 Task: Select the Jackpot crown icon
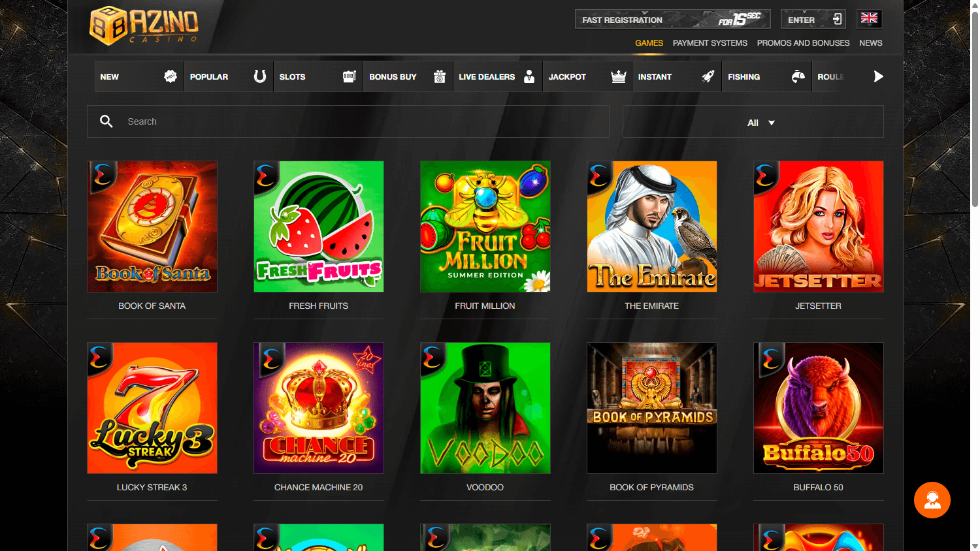click(x=617, y=76)
